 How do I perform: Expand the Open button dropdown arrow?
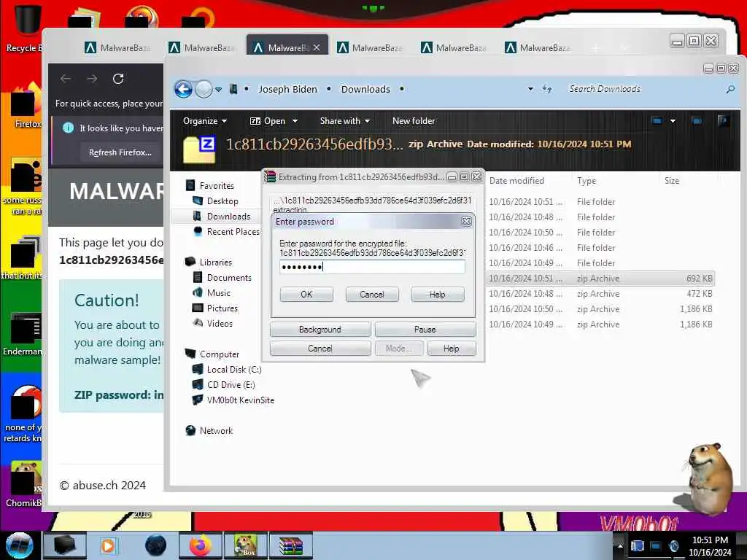[295, 121]
